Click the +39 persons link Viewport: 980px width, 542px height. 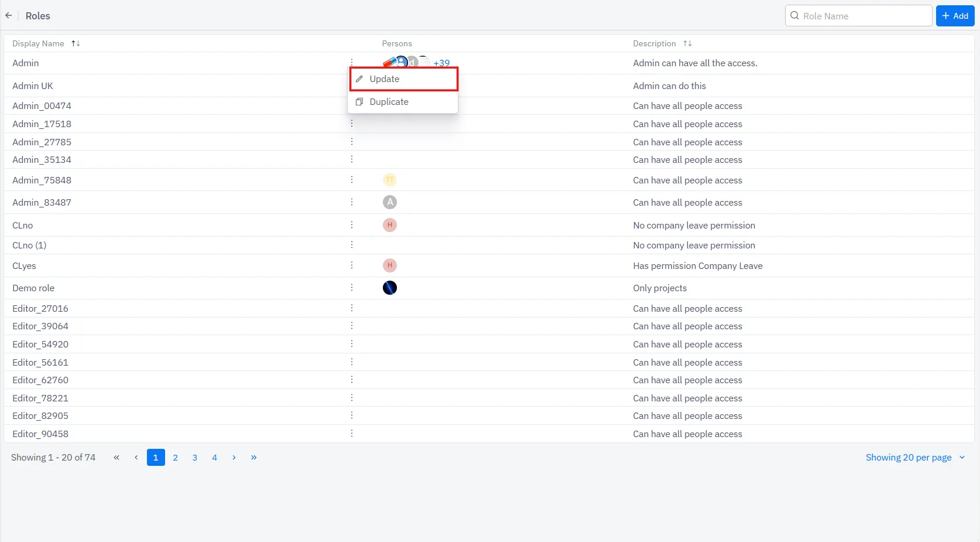pyautogui.click(x=441, y=63)
